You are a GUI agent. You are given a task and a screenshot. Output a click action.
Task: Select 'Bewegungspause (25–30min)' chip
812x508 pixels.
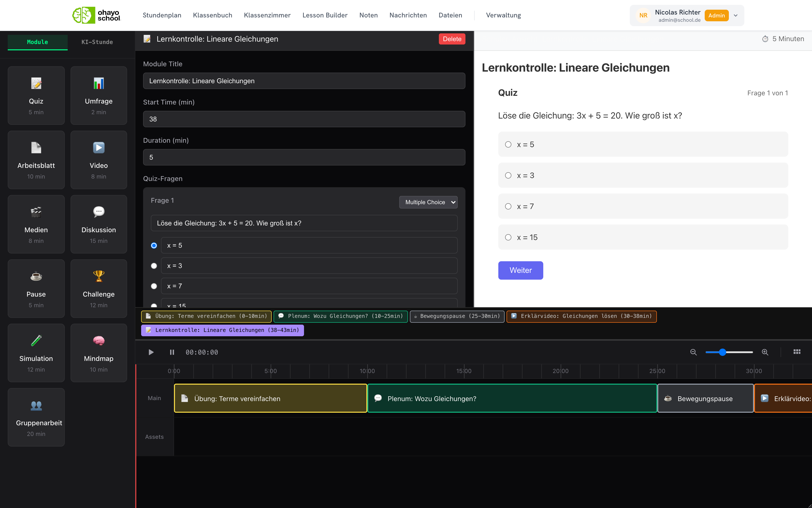pyautogui.click(x=457, y=316)
